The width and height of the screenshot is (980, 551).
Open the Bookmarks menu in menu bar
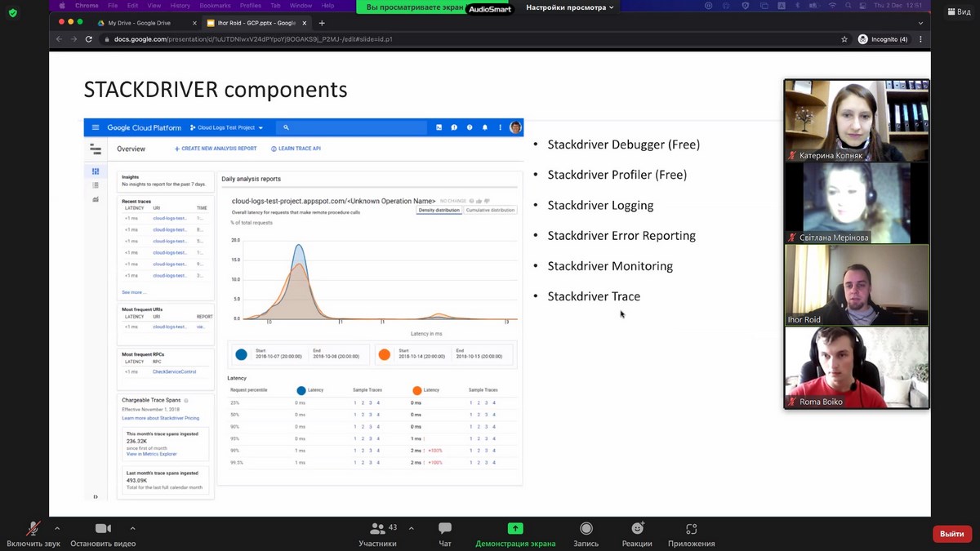(x=215, y=6)
